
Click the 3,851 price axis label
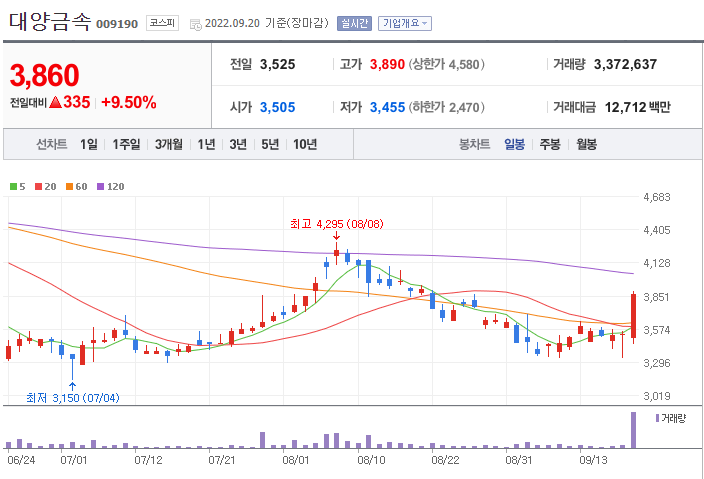click(656, 297)
